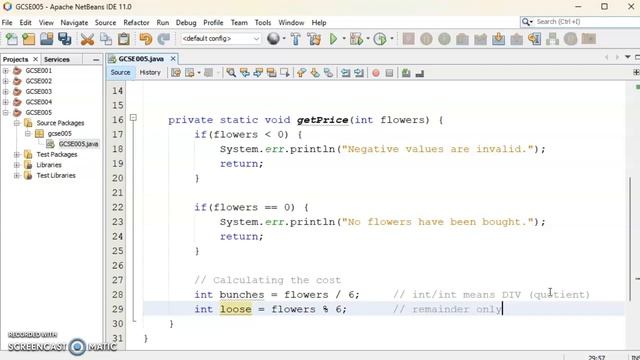Click the Find Previous Occurrence icon
This screenshot has height=360, width=640.
pos(244,73)
